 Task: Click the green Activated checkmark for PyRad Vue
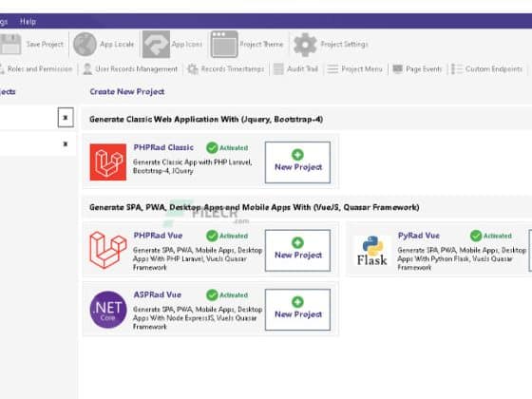[476, 236]
